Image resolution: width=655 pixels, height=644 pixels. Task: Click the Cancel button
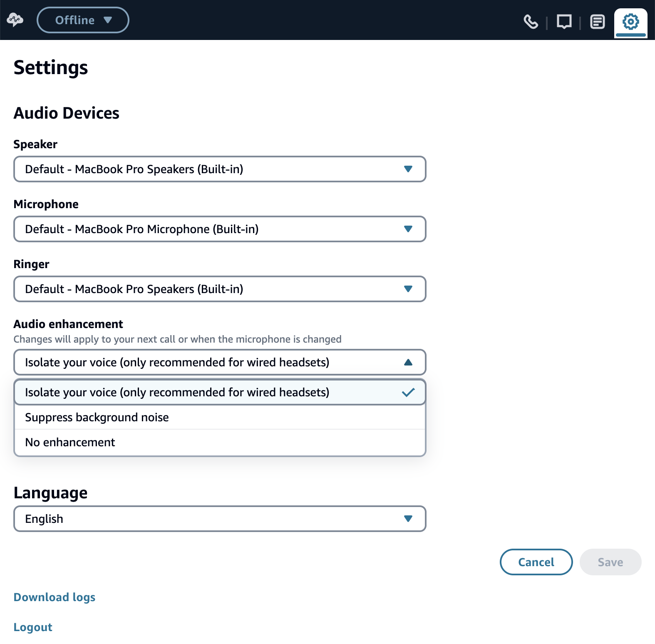point(536,562)
